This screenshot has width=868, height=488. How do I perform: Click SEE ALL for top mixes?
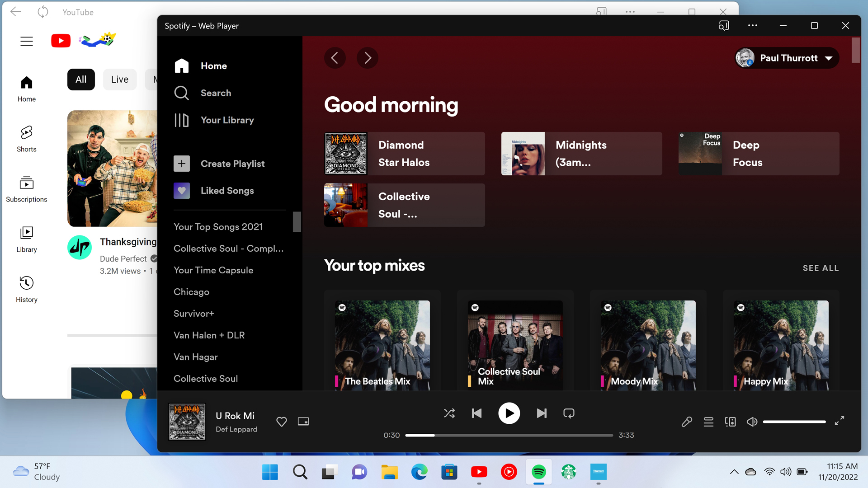(821, 268)
